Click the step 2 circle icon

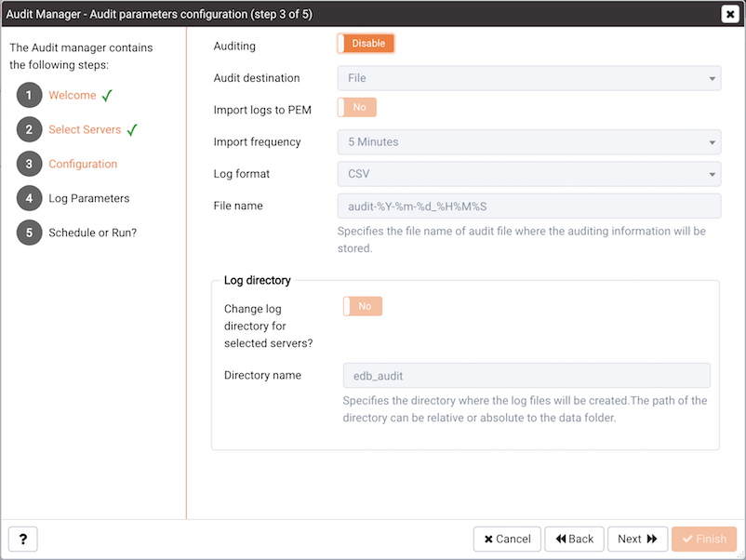[29, 129]
